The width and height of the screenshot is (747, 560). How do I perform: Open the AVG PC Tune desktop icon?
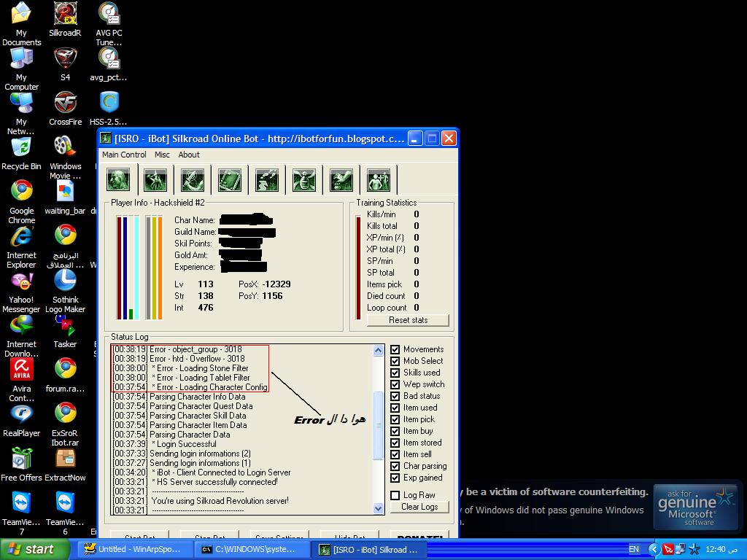coord(109,24)
